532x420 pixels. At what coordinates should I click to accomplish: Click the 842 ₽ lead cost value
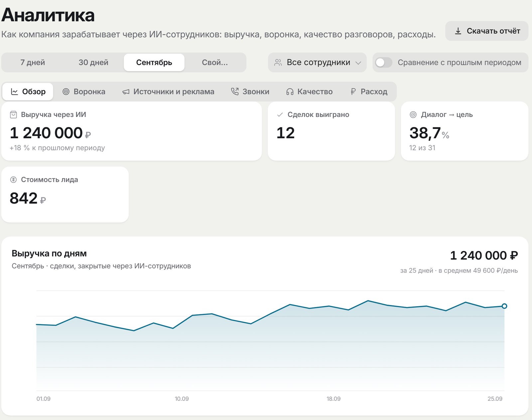28,198
